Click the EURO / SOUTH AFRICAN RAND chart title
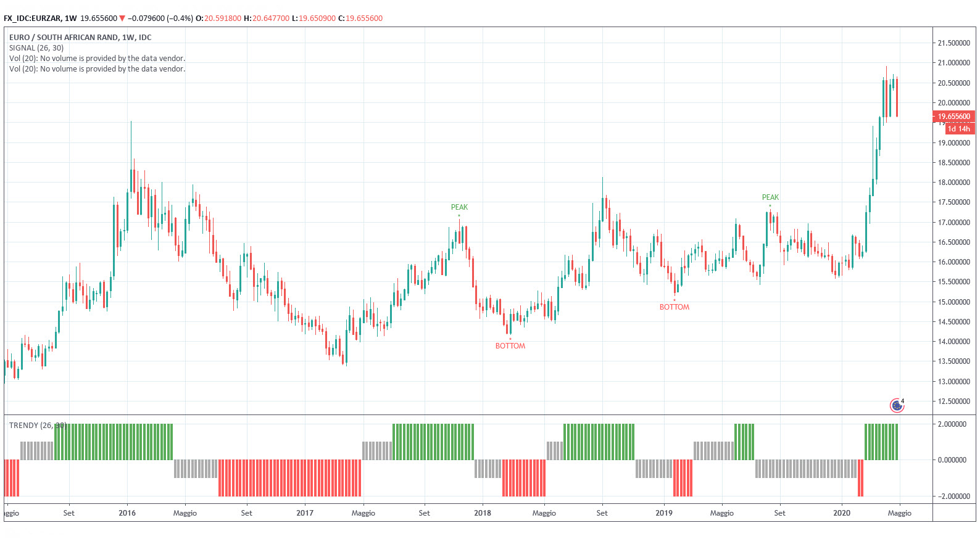Screen dimensions: 980x544 pyautogui.click(x=80, y=37)
